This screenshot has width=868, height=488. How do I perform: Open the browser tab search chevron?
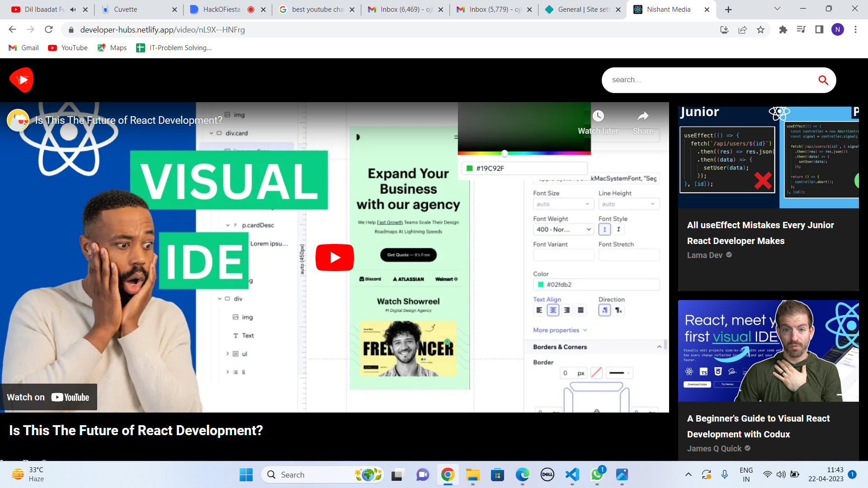click(x=777, y=9)
